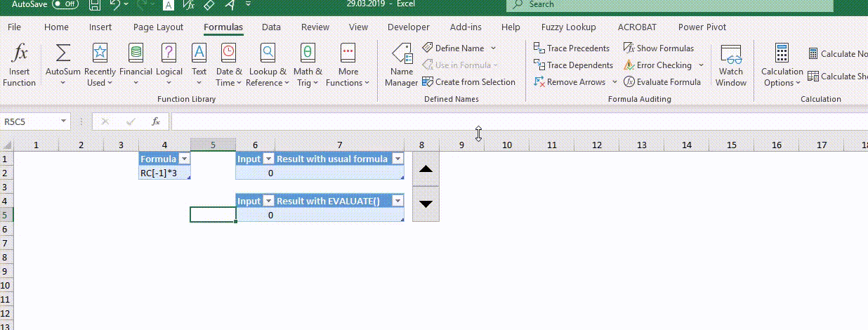The height and width of the screenshot is (330, 868).
Task: Click Input cell 0 under usual formula table
Action: pos(256,173)
